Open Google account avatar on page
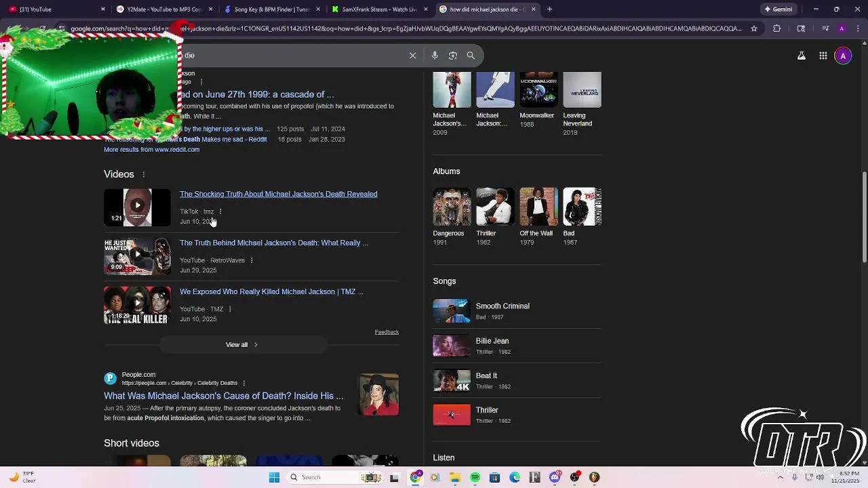This screenshot has height=488, width=868. click(843, 56)
